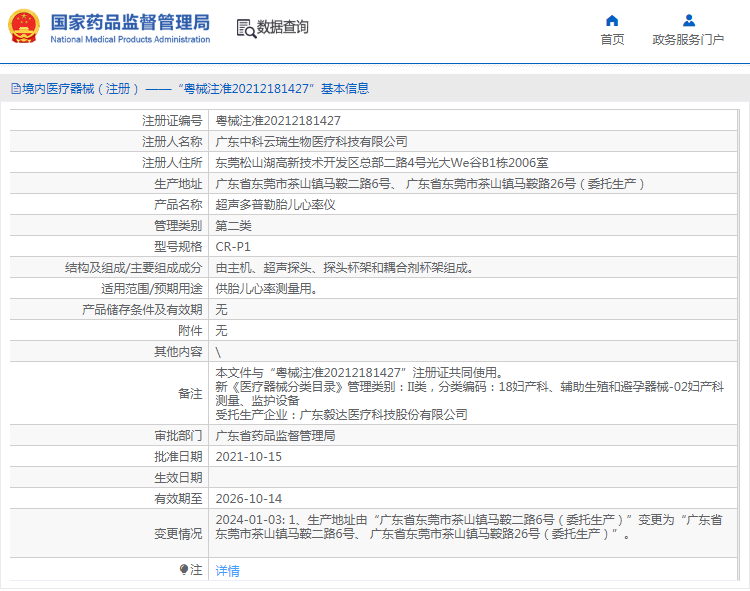Screen dimensions: 750x591
Task: Select 无 in 产品储存条件及有效期 row
Action: [x=221, y=310]
